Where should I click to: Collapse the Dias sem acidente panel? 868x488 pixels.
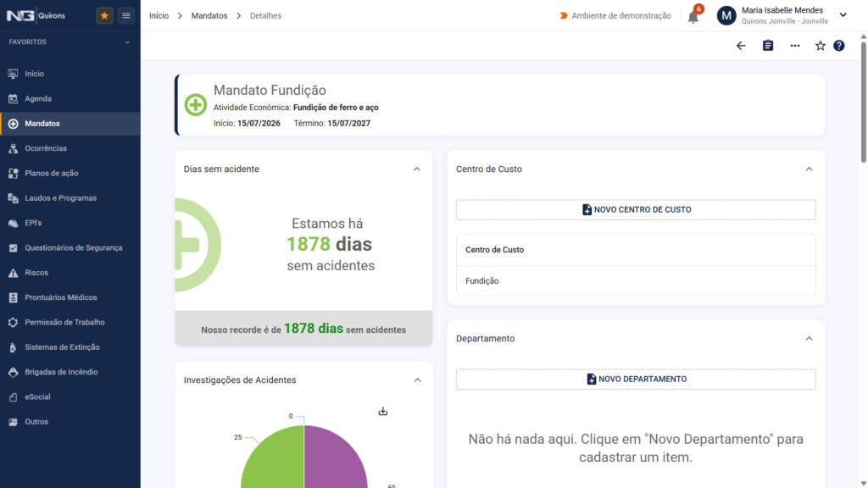pos(417,169)
